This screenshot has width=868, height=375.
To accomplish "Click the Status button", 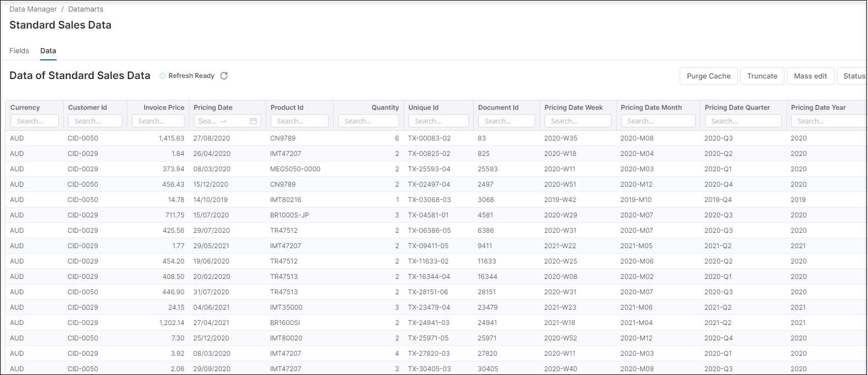I will click(x=854, y=76).
